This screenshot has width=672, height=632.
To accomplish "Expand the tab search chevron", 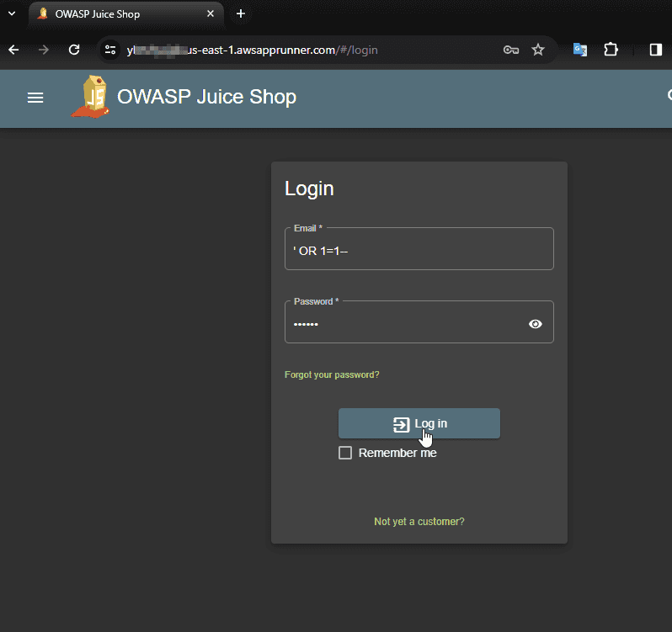I will click(x=12, y=13).
